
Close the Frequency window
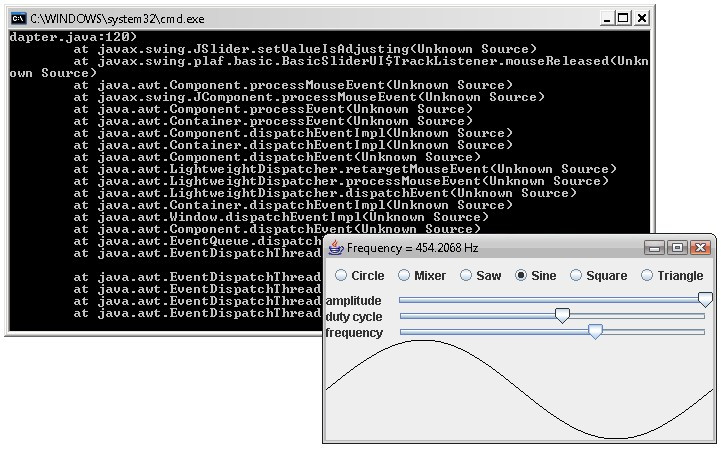pyautogui.click(x=700, y=248)
